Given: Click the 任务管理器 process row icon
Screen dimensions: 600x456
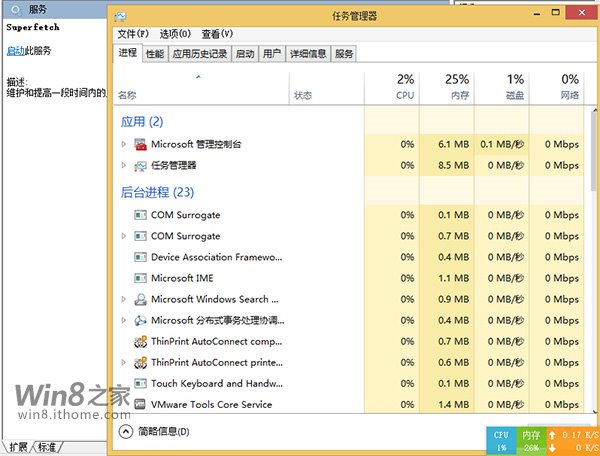Looking at the screenshot, I should click(x=140, y=166).
